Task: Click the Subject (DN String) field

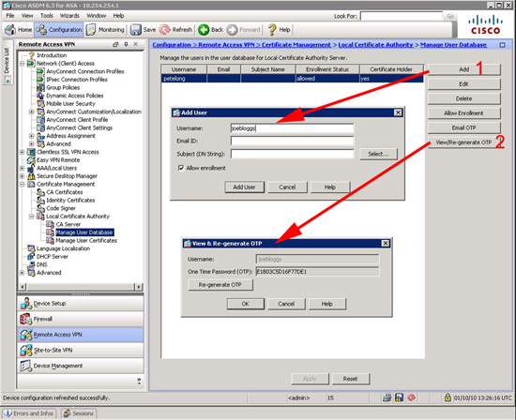Action: [292, 154]
